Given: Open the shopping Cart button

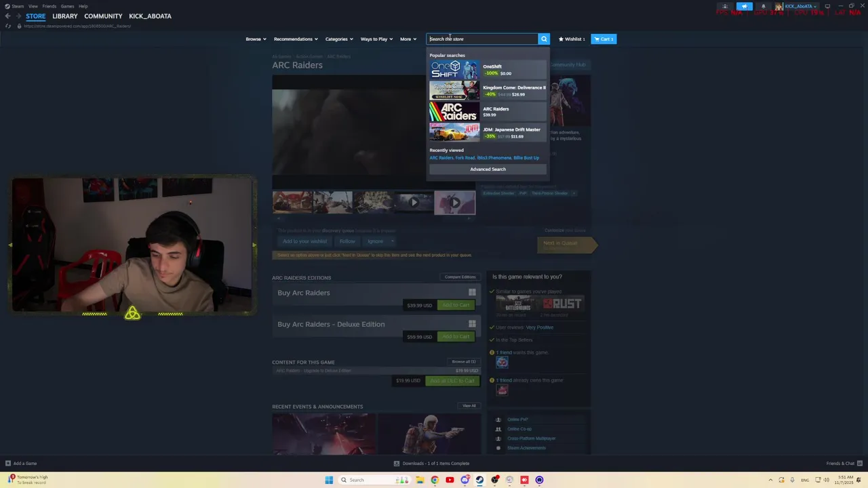Looking at the screenshot, I should tap(603, 39).
